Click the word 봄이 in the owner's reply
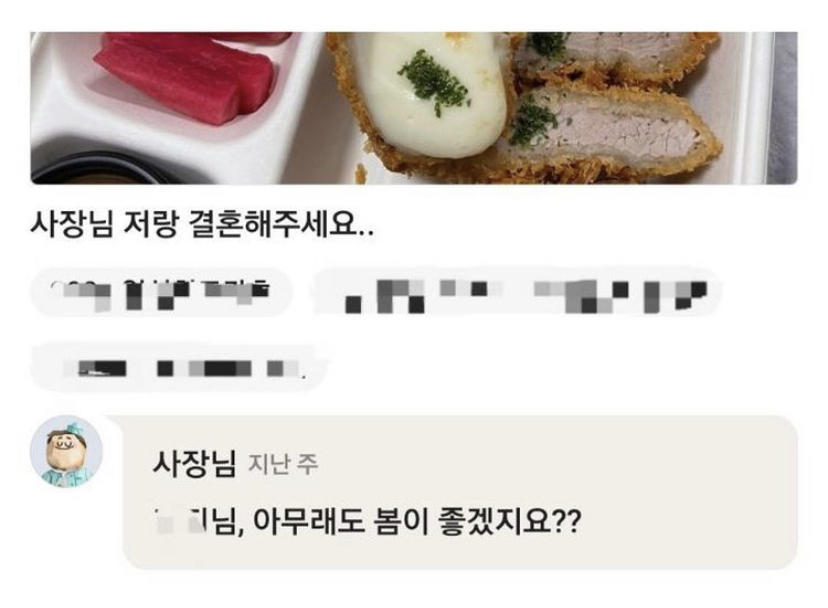This screenshot has height=608, width=828. coord(400,522)
